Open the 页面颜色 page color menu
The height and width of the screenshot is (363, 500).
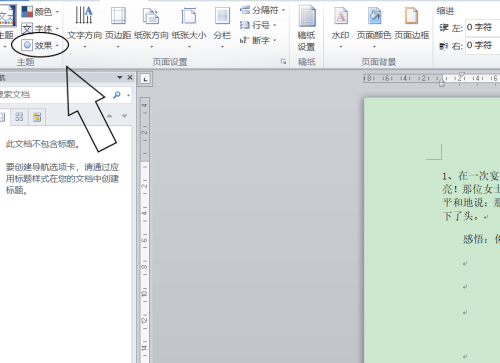[374, 27]
